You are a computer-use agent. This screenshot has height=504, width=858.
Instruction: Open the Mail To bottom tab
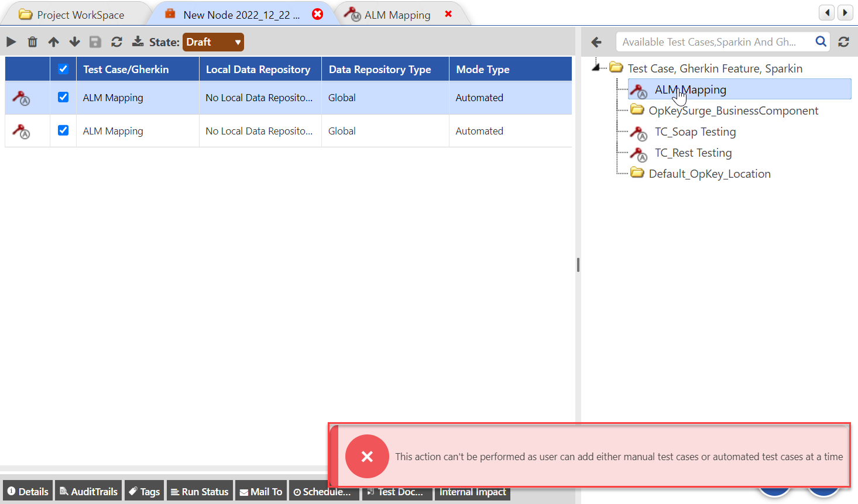click(261, 491)
